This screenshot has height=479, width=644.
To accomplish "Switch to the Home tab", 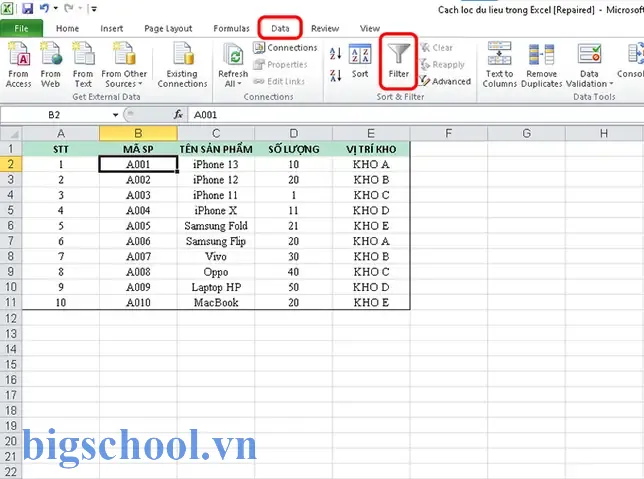I will click(x=67, y=28).
